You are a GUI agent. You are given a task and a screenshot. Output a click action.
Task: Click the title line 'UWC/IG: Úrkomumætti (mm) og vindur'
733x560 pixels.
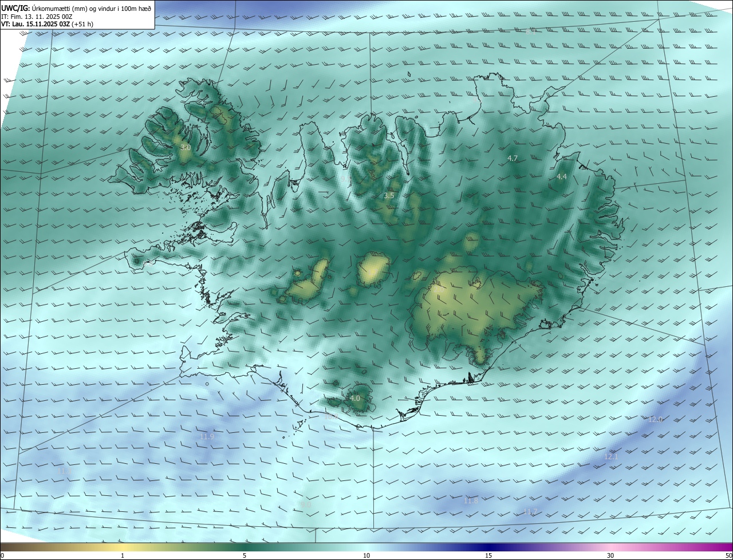coord(77,9)
